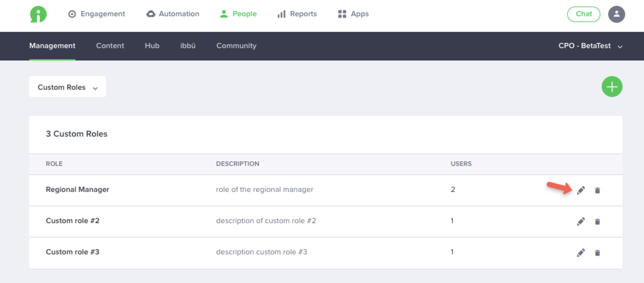Select the Regional Manager role name
644x283 pixels.
point(77,190)
